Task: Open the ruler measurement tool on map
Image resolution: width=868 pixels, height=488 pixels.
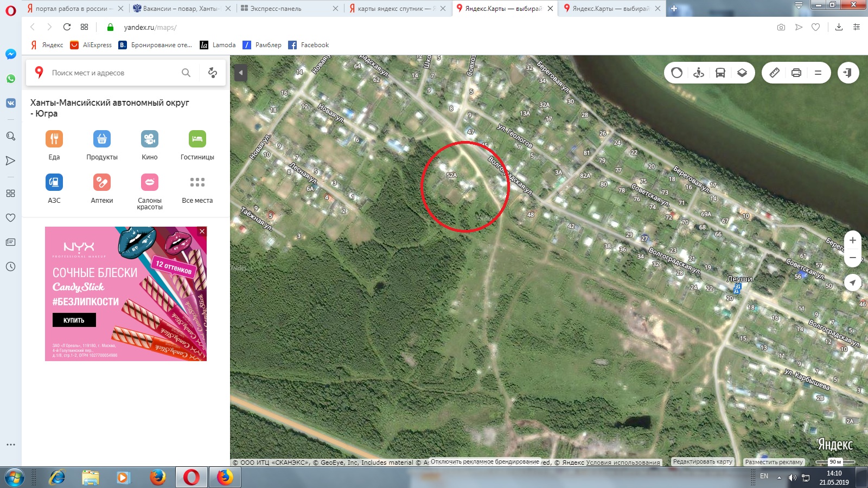Action: click(775, 73)
